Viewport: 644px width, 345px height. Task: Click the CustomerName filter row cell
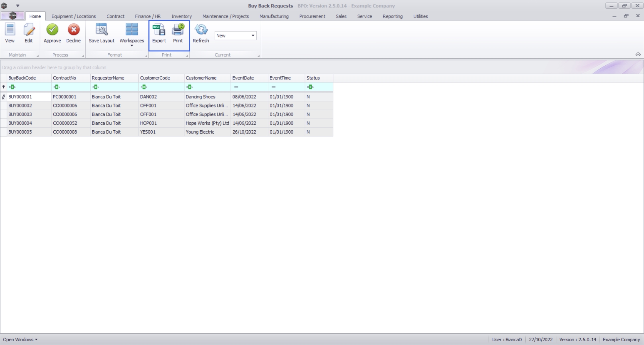pyautogui.click(x=207, y=87)
